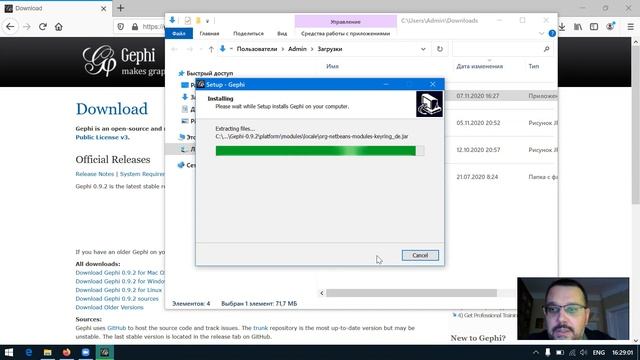Click Firefox back arrow button
This screenshot has height=360, width=640.
click(x=10, y=27)
